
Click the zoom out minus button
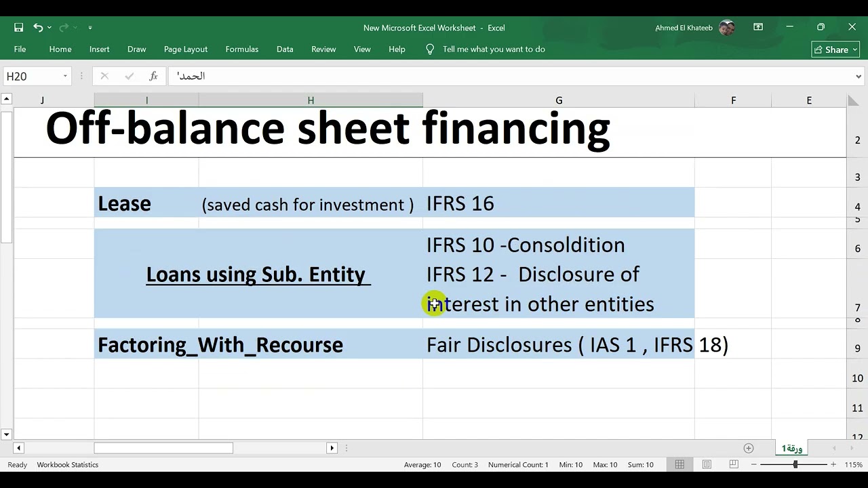(755, 464)
